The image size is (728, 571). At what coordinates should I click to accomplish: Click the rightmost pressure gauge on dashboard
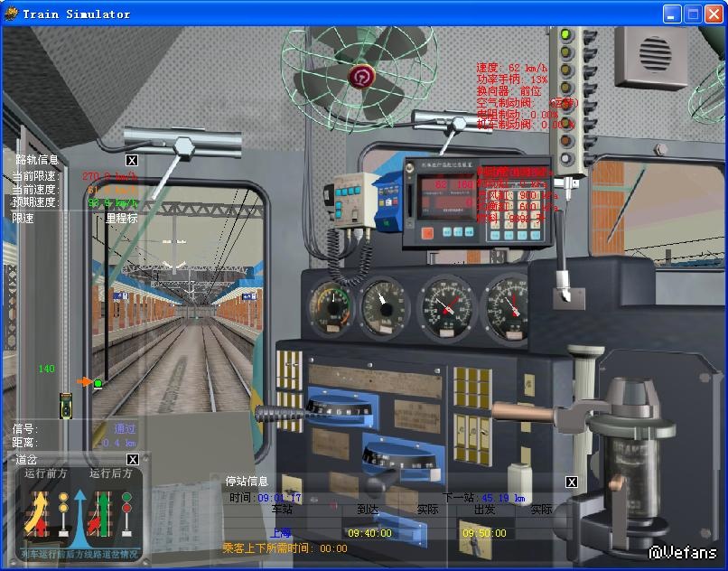click(x=507, y=308)
